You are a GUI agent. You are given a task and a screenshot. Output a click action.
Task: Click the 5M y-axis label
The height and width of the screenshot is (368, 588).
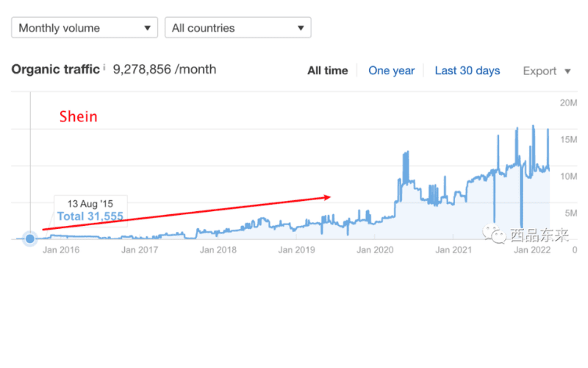tap(571, 213)
